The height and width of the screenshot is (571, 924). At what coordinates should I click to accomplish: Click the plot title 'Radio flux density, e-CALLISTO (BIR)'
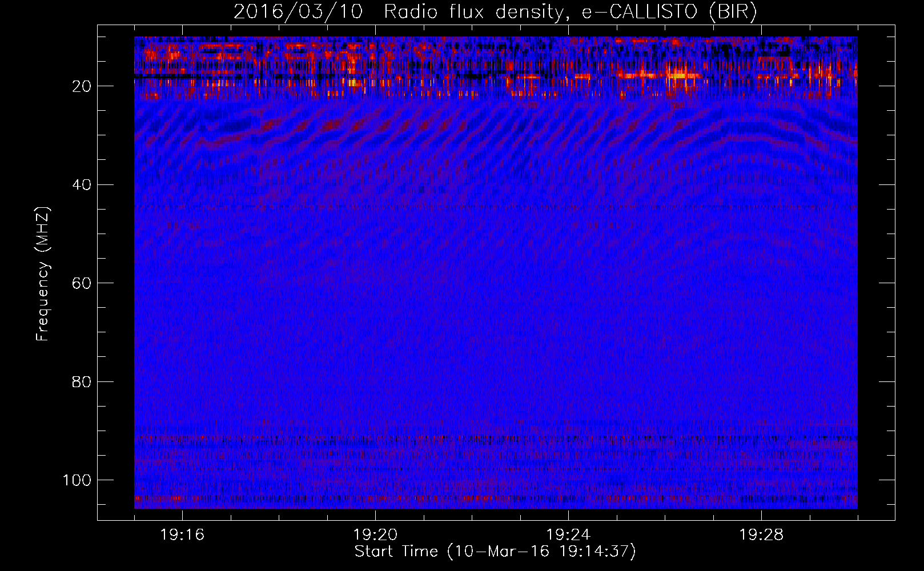[570, 12]
